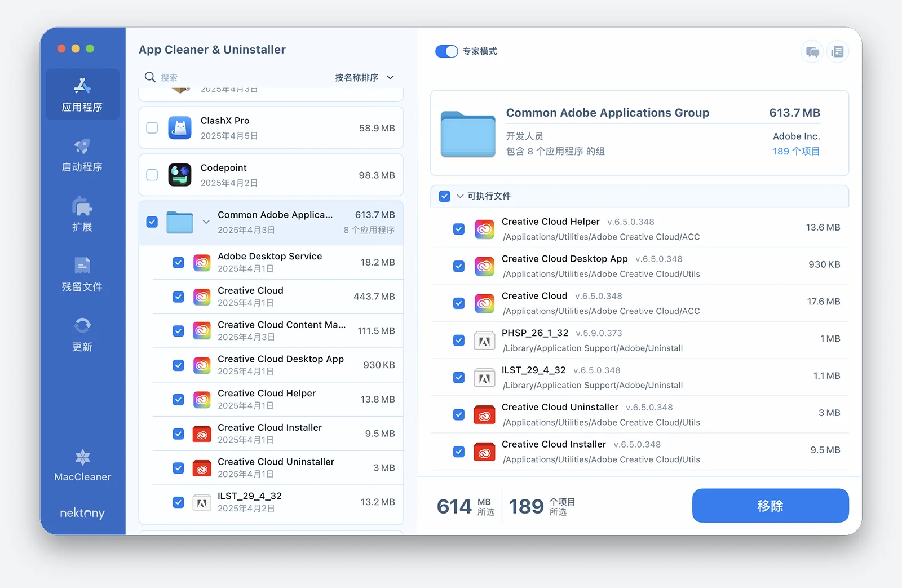
Task: Check the Codepoint checkbox
Action: click(152, 175)
